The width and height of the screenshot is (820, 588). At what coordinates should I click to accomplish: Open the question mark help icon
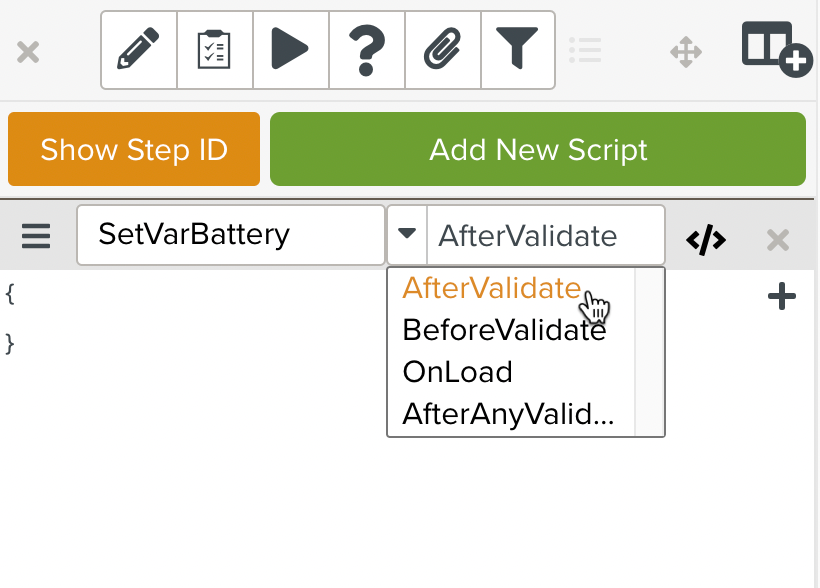(x=366, y=50)
